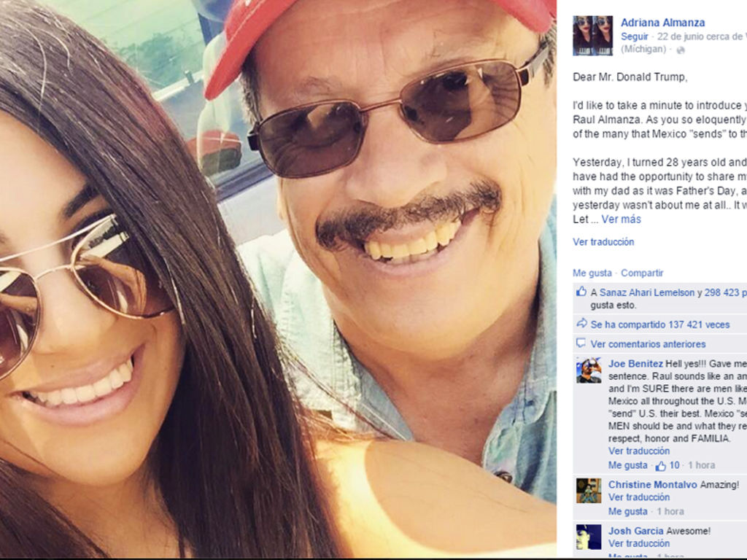Open Sanaz Ahari Lemelson's profile

pyautogui.click(x=647, y=293)
